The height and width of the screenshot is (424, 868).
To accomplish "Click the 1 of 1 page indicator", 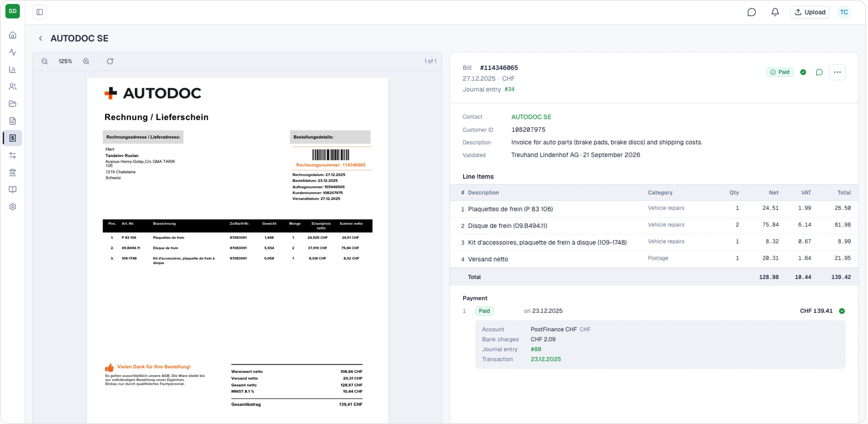I will 430,62.
